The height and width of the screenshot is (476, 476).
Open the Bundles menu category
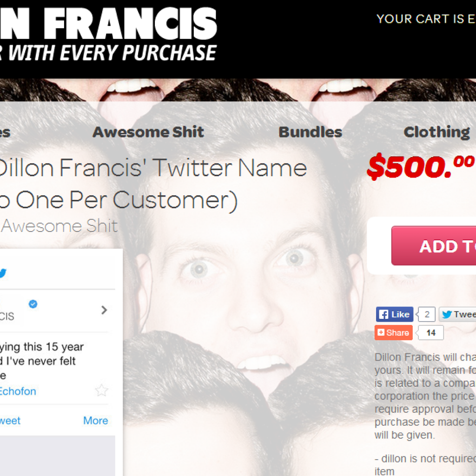310,132
